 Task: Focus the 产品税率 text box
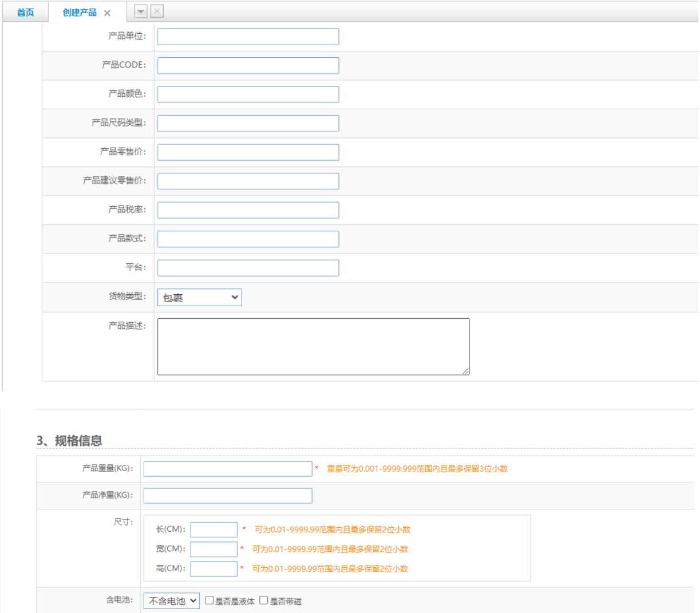[x=248, y=210]
